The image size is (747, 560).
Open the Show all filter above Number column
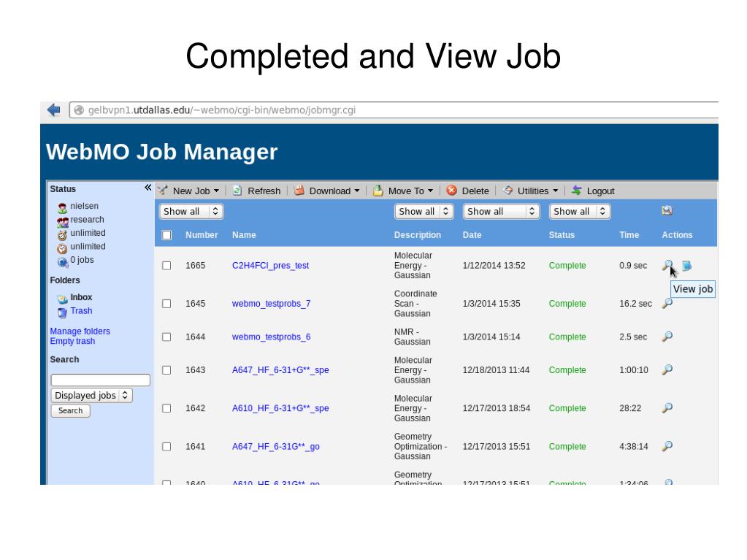191,212
